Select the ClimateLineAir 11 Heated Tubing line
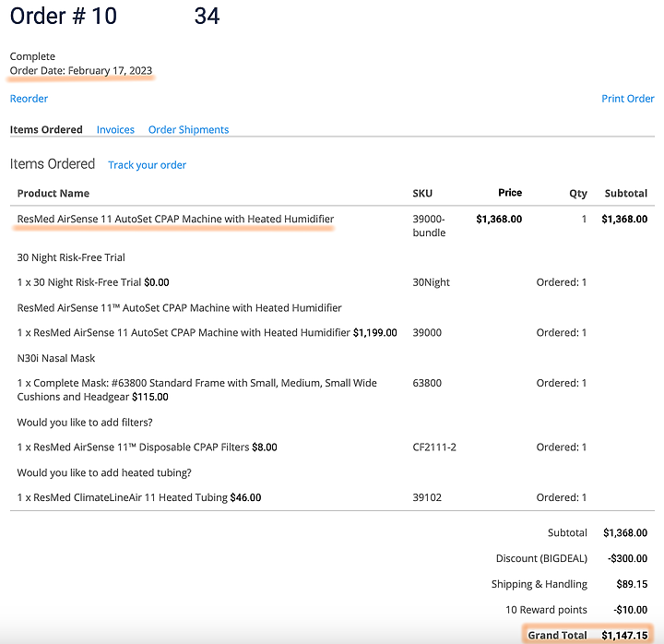This screenshot has width=664, height=644. [139, 497]
